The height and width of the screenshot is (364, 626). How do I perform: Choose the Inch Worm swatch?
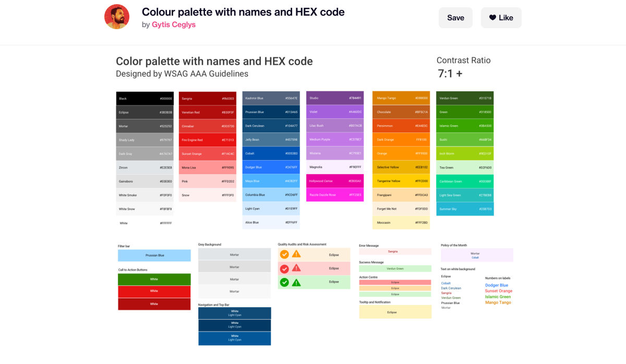465,153
